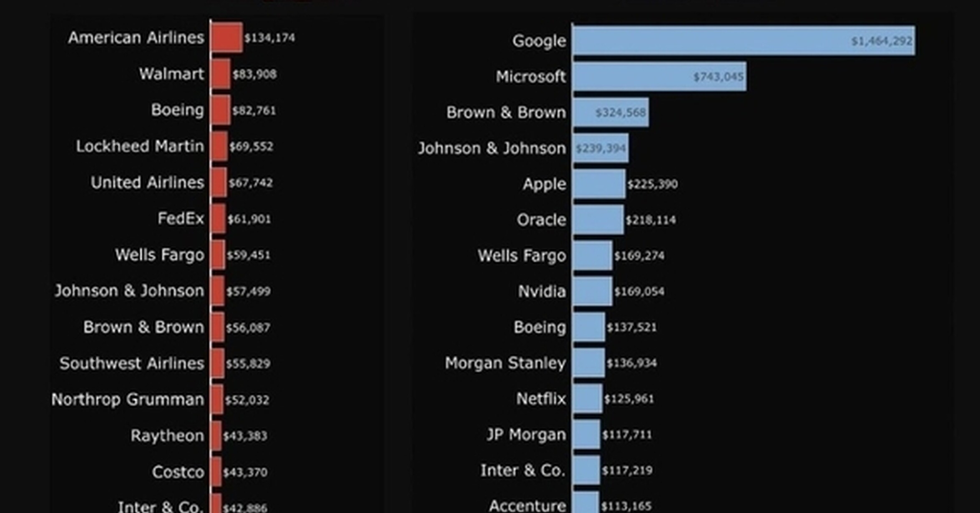Click the $134,174 value label
This screenshot has width=980, height=513.
pyautogui.click(x=270, y=38)
